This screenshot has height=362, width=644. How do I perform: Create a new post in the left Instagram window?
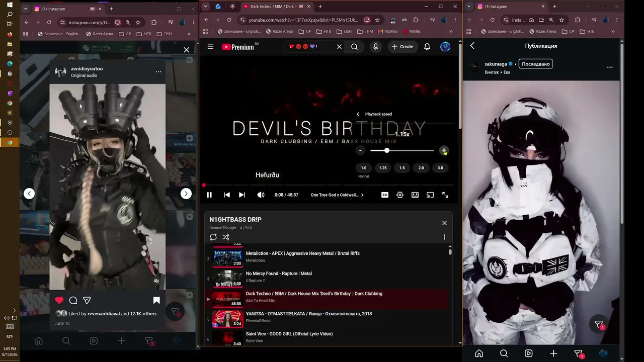coord(121,341)
